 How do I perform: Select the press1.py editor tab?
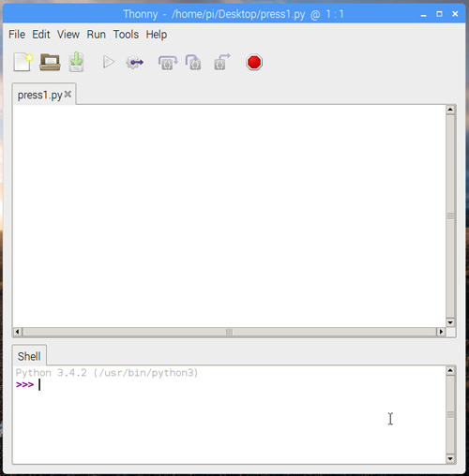pyautogui.click(x=39, y=95)
